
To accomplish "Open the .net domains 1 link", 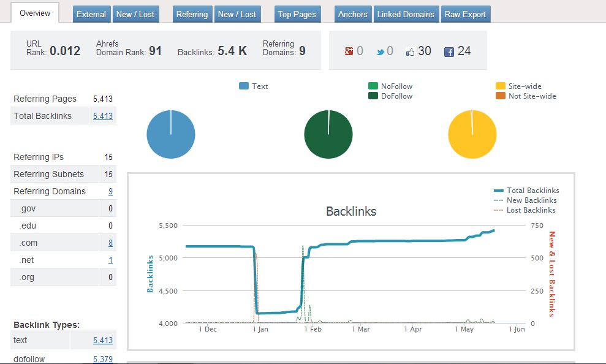I will pyautogui.click(x=110, y=260).
